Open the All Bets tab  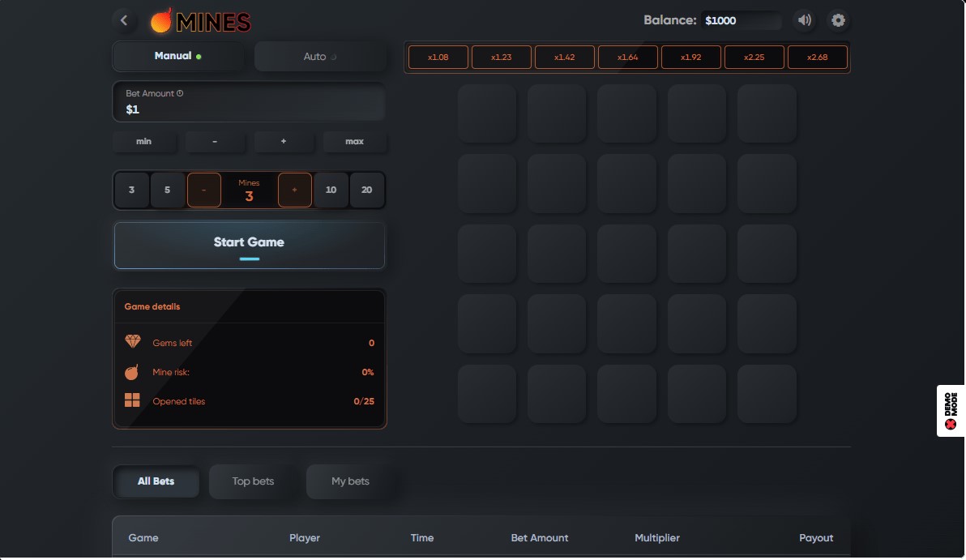coord(156,481)
